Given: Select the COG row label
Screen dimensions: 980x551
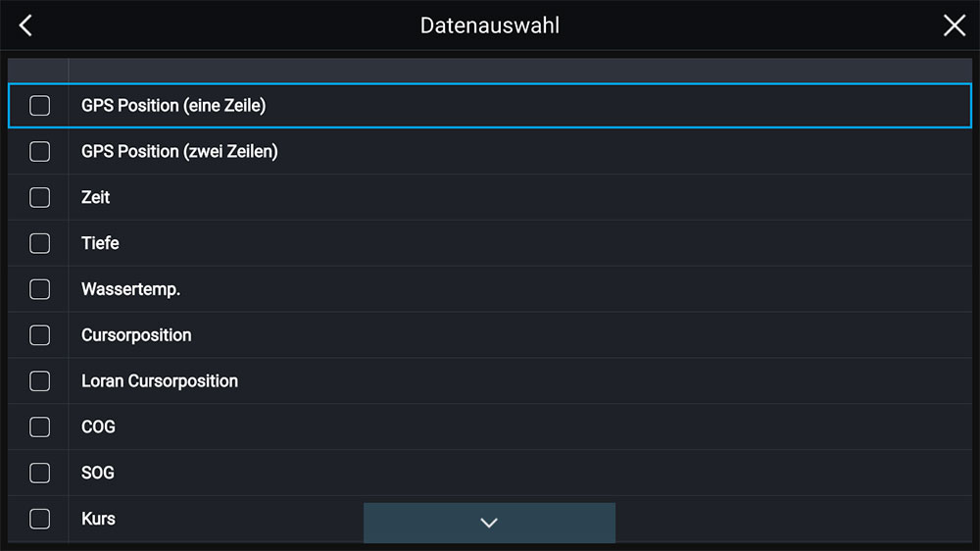Looking at the screenshot, I should coord(98,426).
